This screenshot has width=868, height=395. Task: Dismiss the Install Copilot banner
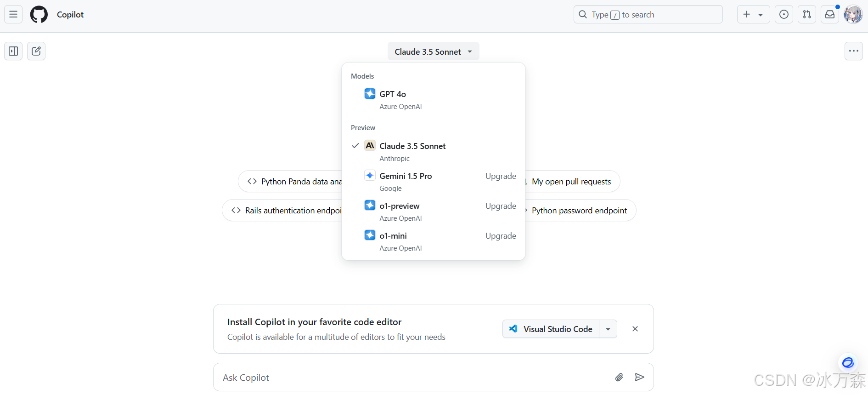(x=635, y=329)
